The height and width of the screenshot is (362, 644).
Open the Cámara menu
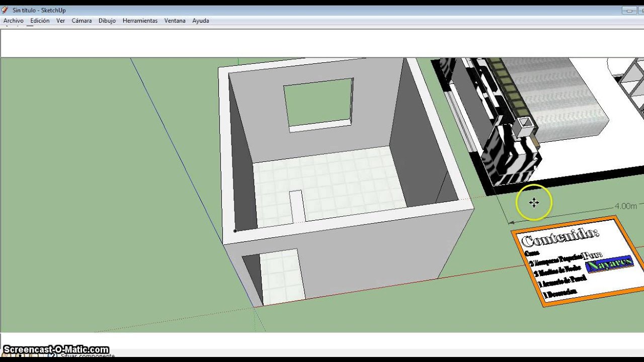(82, 21)
